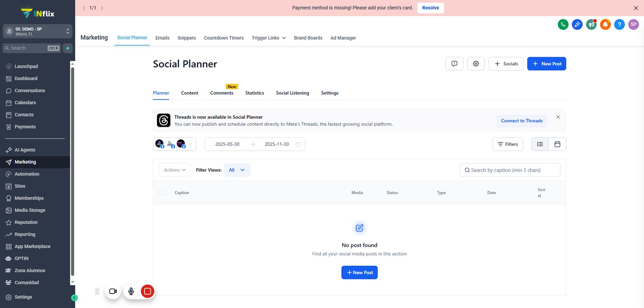Go to the Emails menu item
Image resolution: width=644 pixels, height=308 pixels.
(162, 38)
